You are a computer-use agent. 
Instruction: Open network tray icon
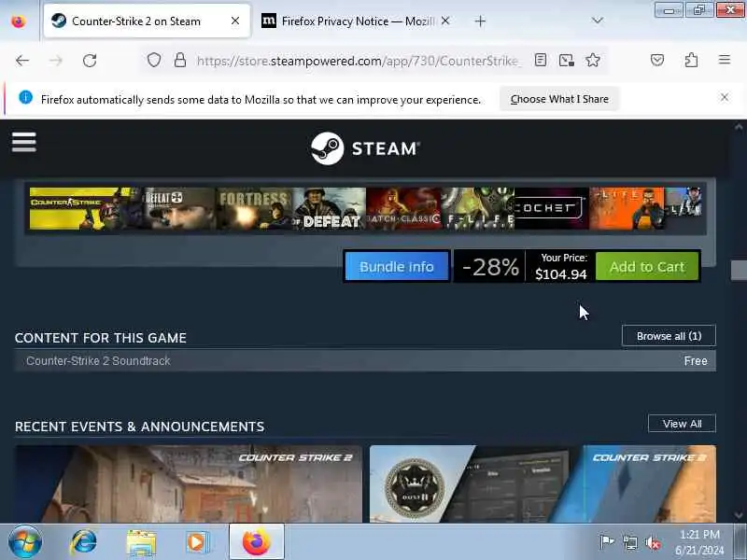[629, 542]
